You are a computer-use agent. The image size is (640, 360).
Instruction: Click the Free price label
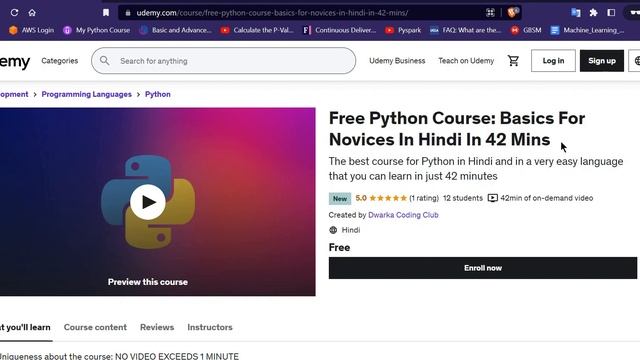click(339, 248)
